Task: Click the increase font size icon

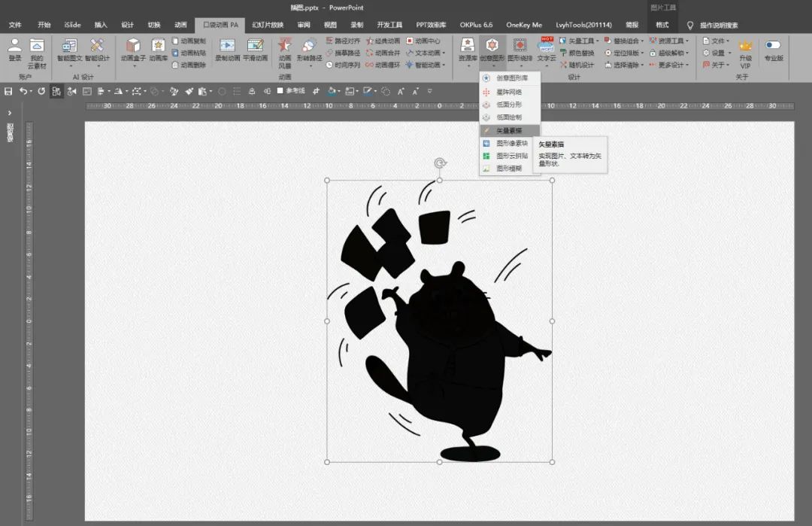Action: (400, 91)
